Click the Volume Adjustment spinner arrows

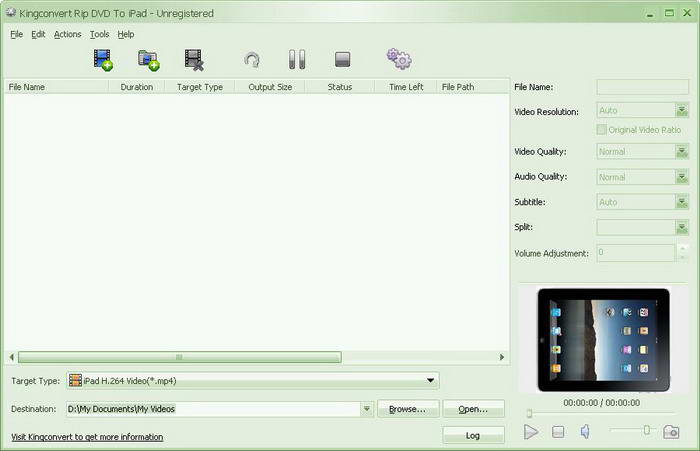coord(682,252)
